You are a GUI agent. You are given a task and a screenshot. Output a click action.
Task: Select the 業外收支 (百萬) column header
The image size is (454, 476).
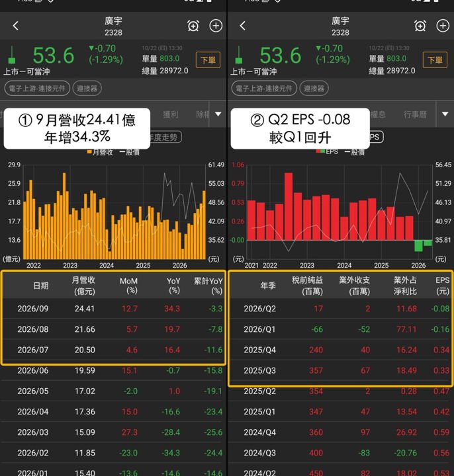click(x=355, y=286)
